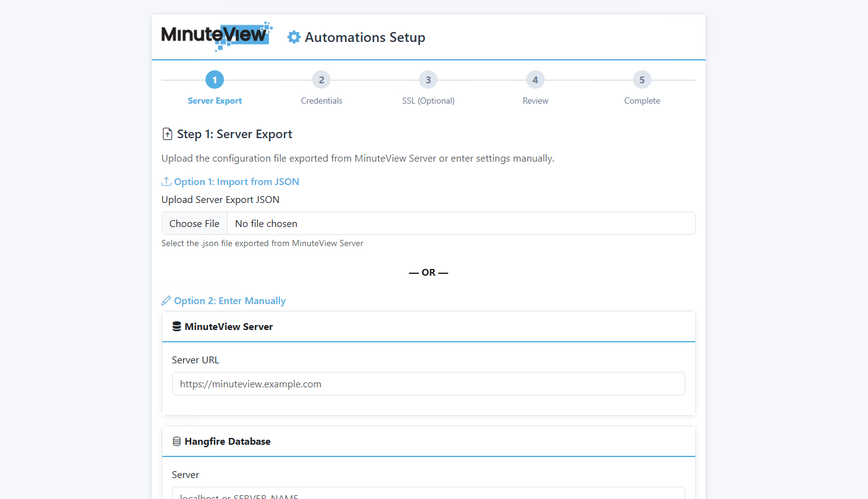Navigate to the Review step circle
This screenshot has height=499, width=868.
click(x=535, y=79)
